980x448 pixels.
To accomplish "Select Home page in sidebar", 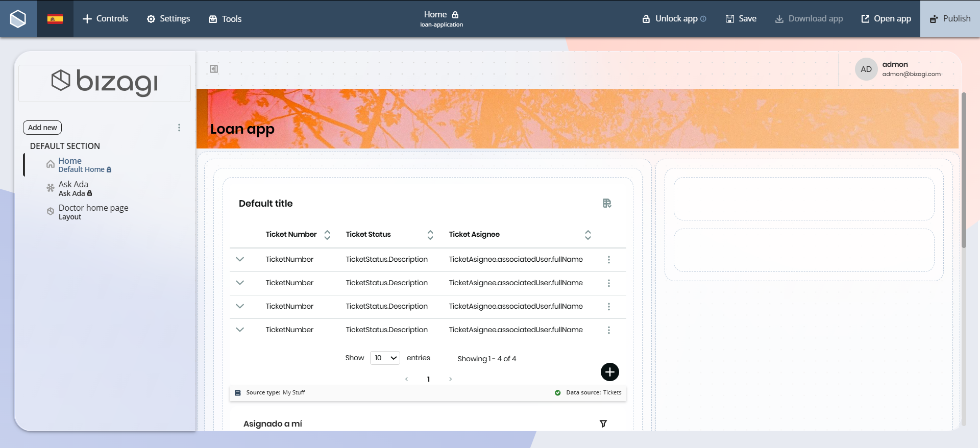I will tap(85, 165).
